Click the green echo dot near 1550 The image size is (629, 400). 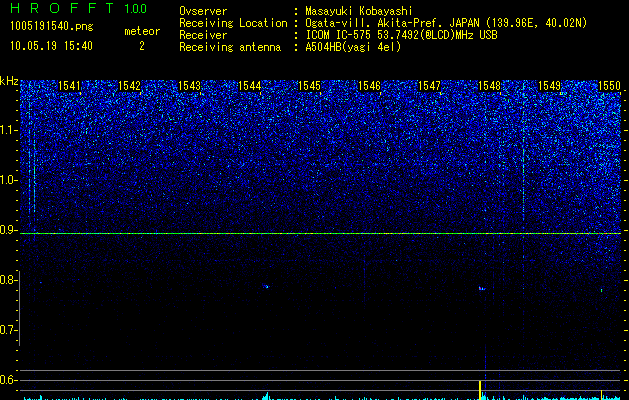pos(601,290)
